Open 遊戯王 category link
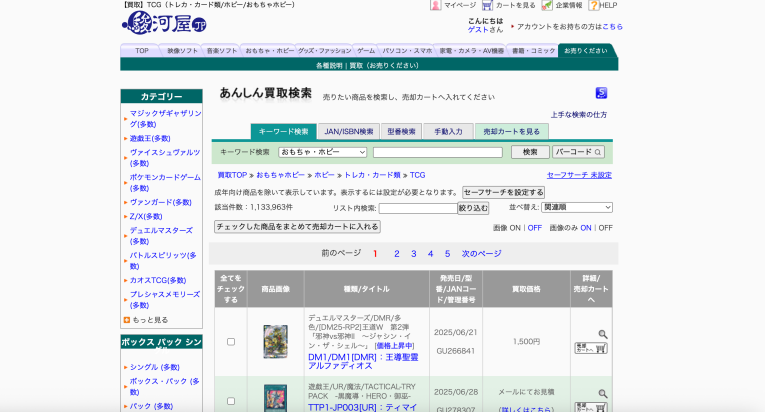 tap(150, 139)
